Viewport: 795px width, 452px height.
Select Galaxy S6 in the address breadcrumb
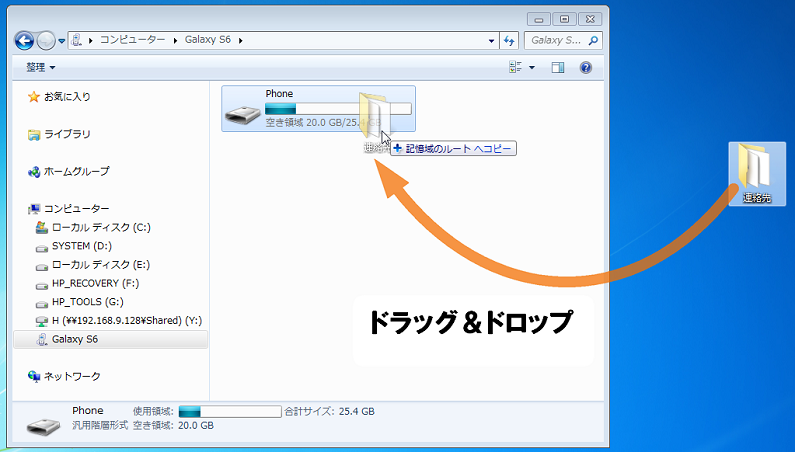[x=207, y=40]
